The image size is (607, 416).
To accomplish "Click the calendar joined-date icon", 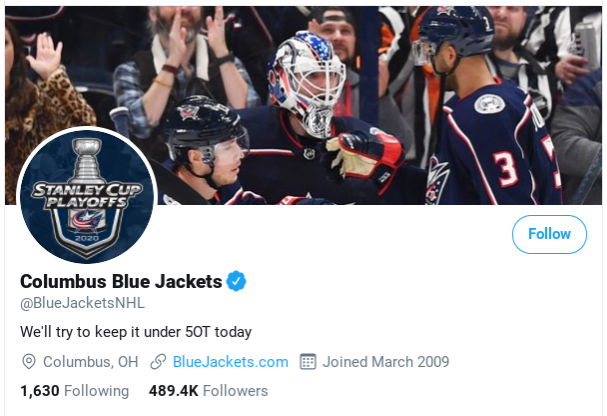I will point(308,361).
